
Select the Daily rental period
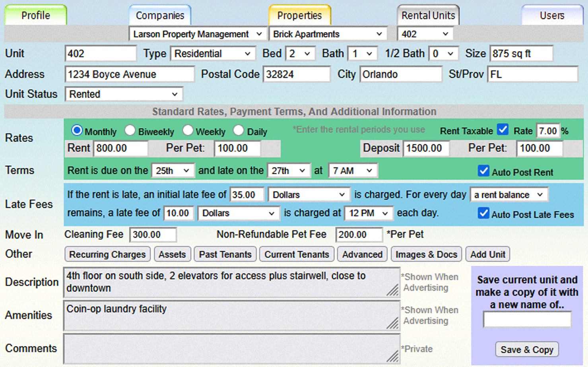239,130
